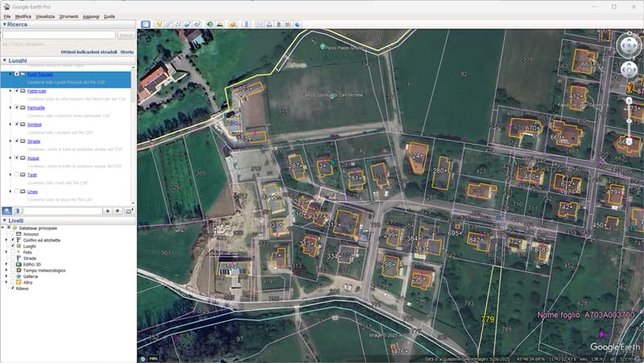Expand the Strade folder in Luoghi
The width and height of the screenshot is (644, 363).
pos(10,141)
